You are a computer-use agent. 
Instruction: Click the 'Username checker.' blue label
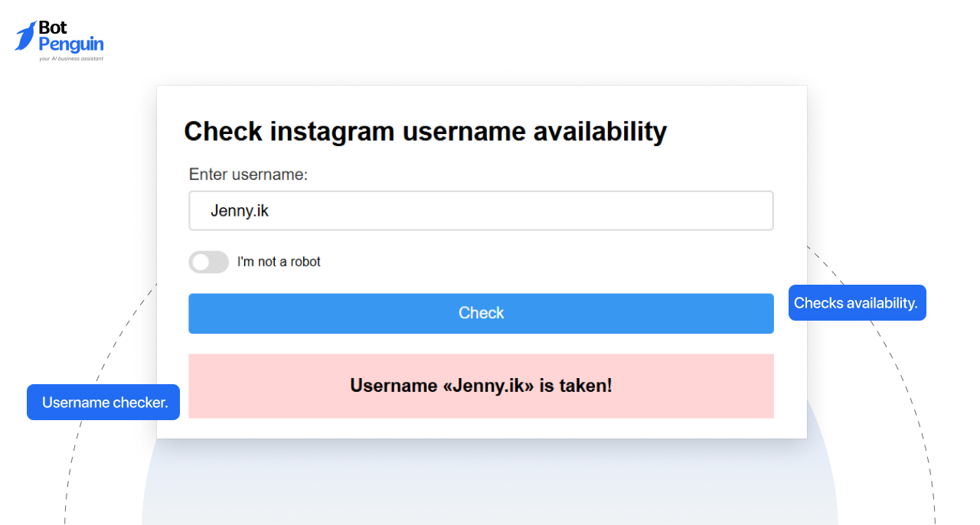tap(103, 402)
